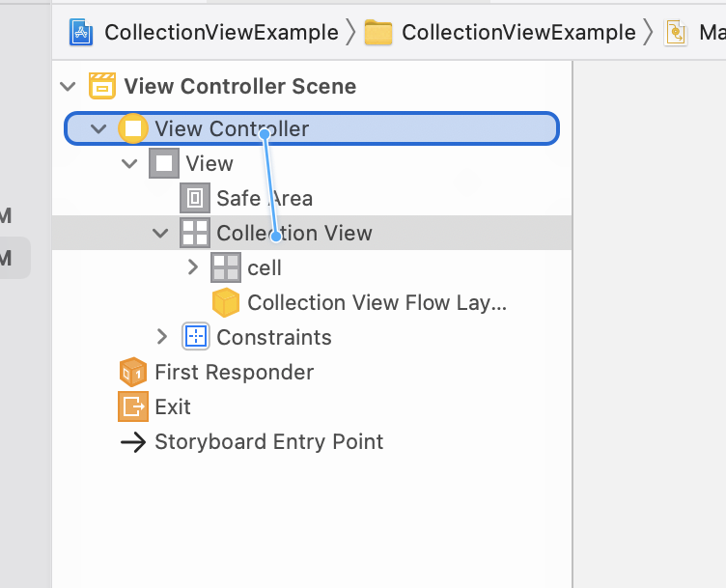
Task: Click the Storyboard Entry Point arrow
Action: (x=131, y=442)
